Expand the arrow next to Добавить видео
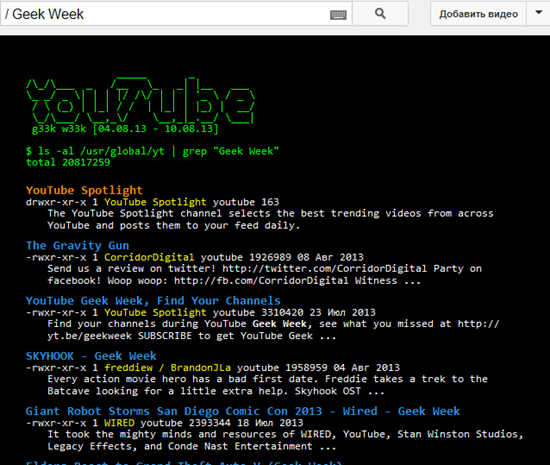This screenshot has height=465, width=550. 538,13
